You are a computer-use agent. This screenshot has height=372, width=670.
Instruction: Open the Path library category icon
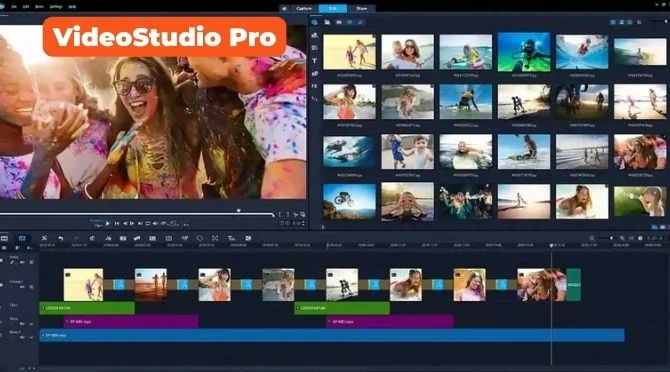[x=315, y=99]
